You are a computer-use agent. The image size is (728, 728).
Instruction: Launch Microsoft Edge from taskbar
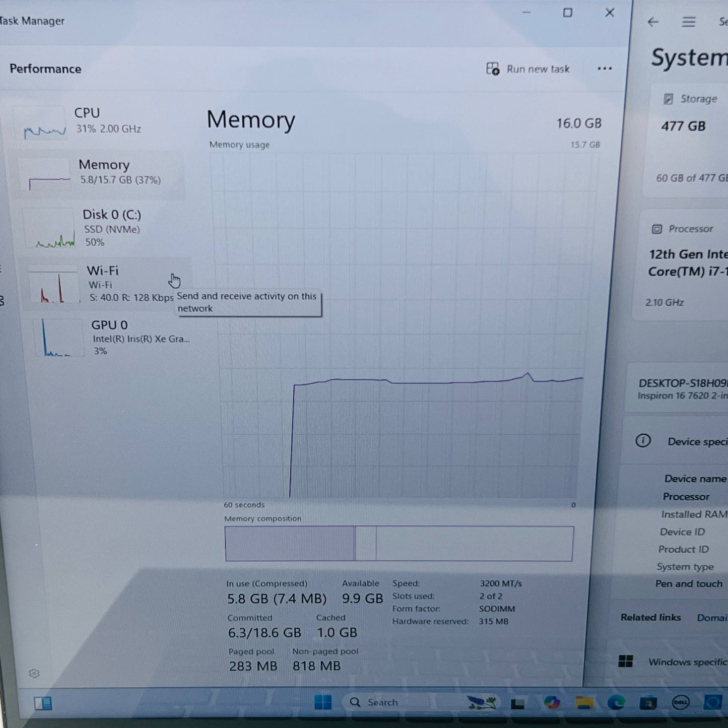(616, 702)
